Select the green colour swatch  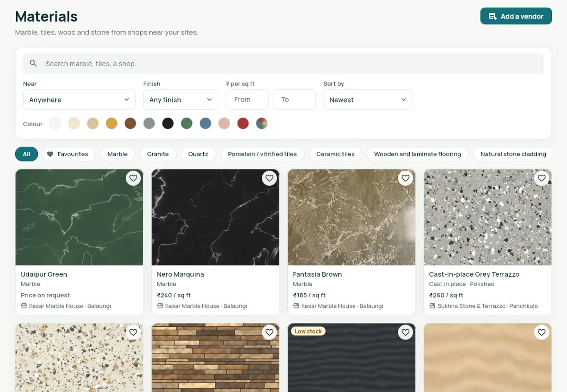(187, 124)
